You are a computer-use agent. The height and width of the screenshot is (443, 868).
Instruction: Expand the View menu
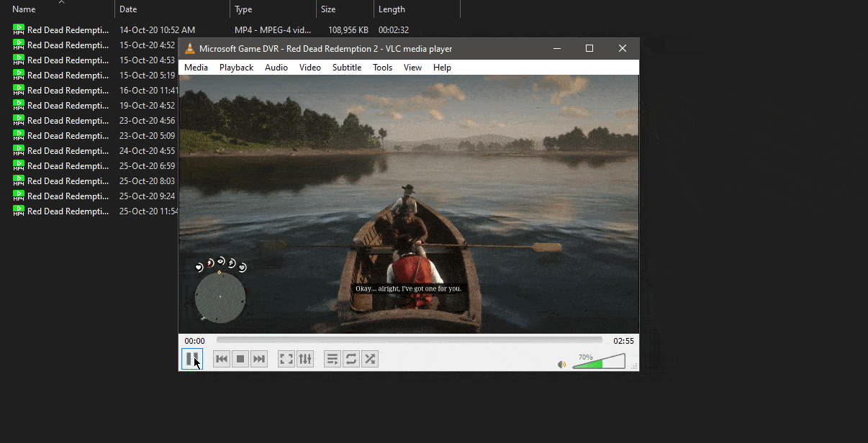pos(412,68)
